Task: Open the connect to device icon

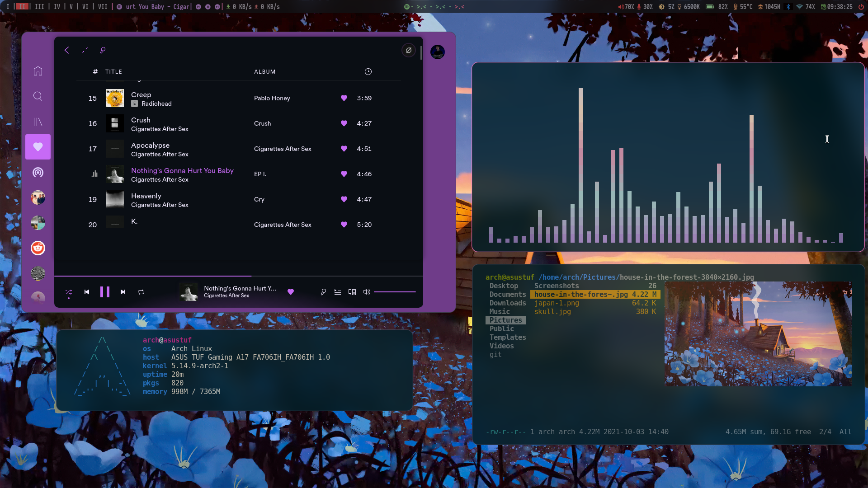Action: [x=352, y=292]
